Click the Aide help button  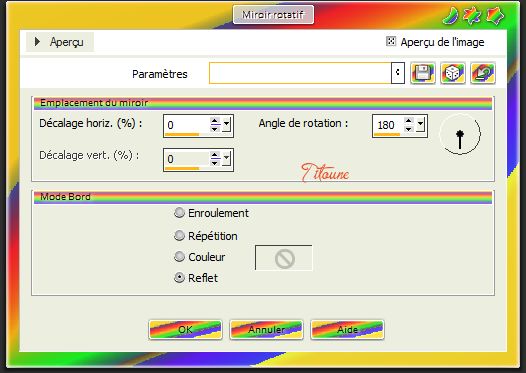[x=347, y=330]
